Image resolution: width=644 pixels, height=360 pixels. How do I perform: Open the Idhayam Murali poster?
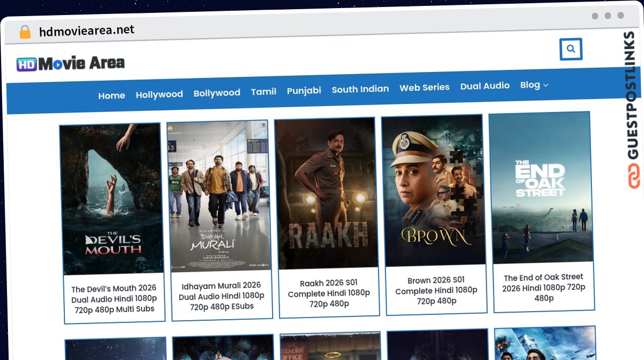coord(218,197)
